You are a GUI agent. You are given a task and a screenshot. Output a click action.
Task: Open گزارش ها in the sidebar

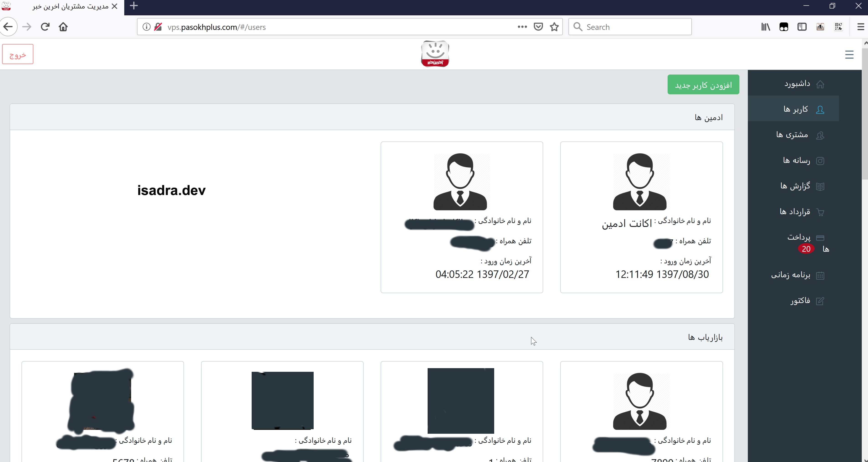(793, 186)
